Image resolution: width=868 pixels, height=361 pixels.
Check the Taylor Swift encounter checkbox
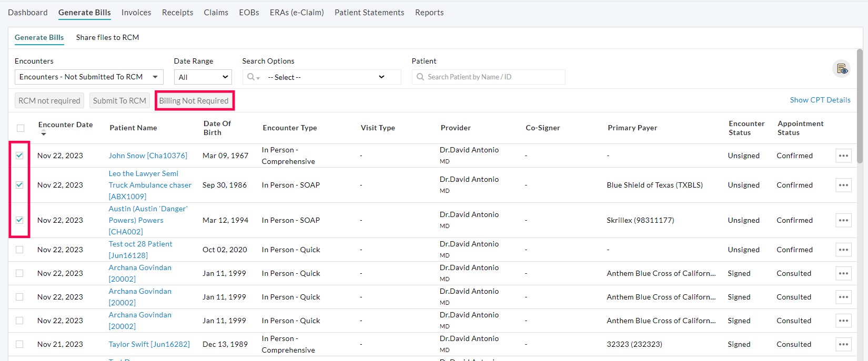[x=20, y=344]
